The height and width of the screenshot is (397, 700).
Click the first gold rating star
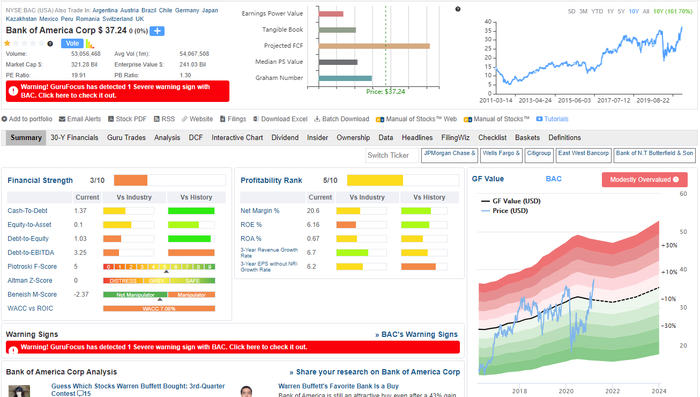point(7,43)
